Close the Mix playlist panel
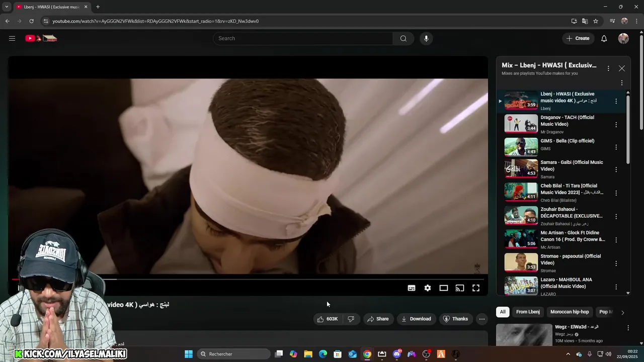Image resolution: width=644 pixels, height=362 pixels. click(x=622, y=68)
